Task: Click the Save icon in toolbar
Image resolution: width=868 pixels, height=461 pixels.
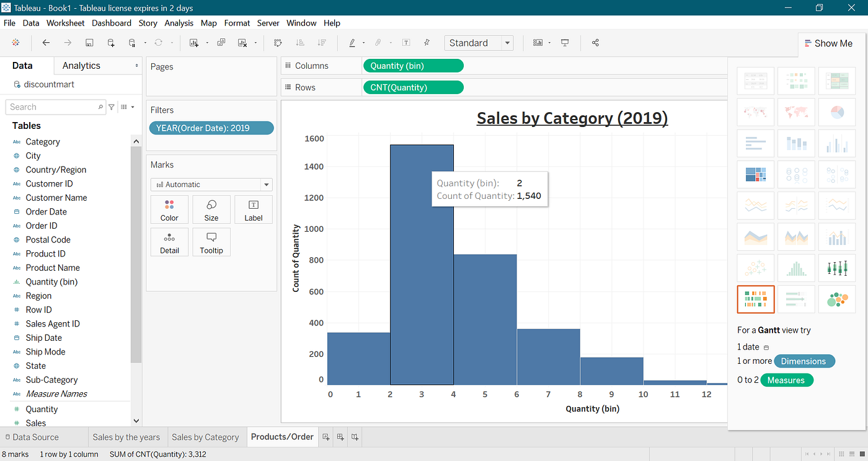Action: pos(89,43)
